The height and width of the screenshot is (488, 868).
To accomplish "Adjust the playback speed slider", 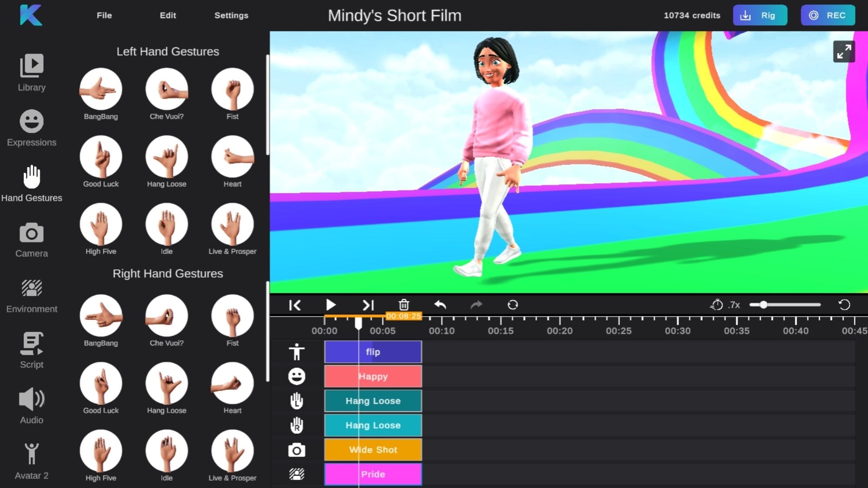I will [763, 305].
